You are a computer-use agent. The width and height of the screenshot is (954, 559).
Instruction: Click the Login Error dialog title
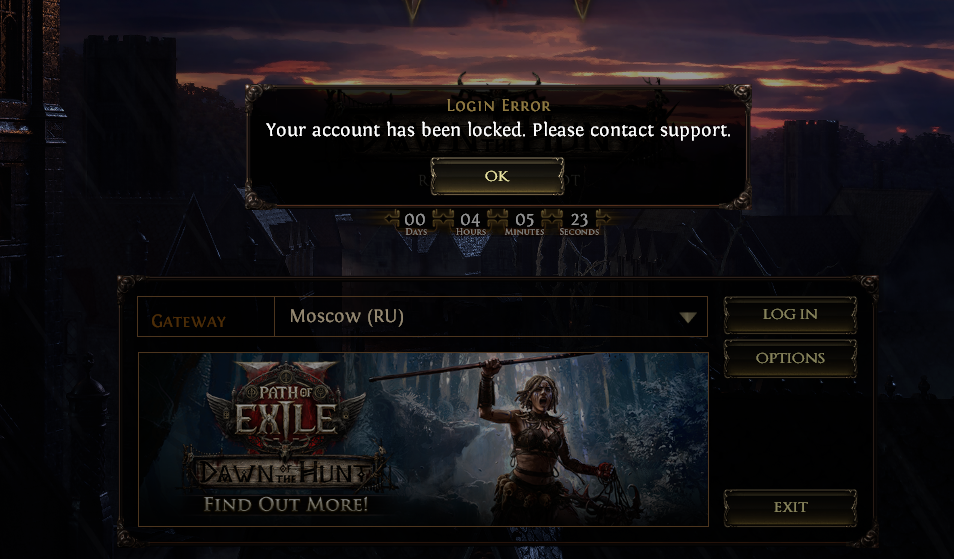pyautogui.click(x=498, y=105)
